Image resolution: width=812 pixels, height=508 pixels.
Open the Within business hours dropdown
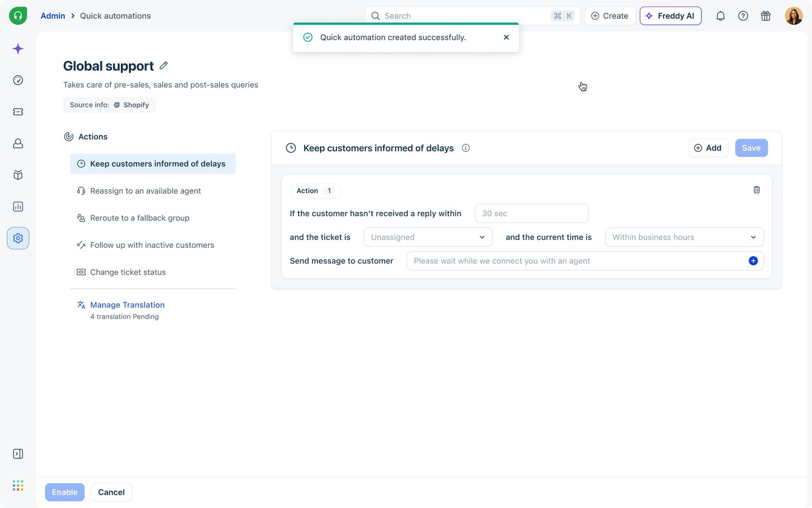[684, 237]
